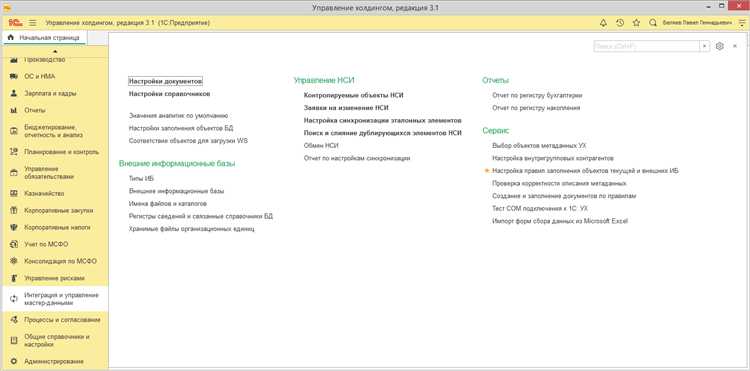Click the Управление рисками icon
Viewport: 750px width, 371px height.
coord(14,278)
